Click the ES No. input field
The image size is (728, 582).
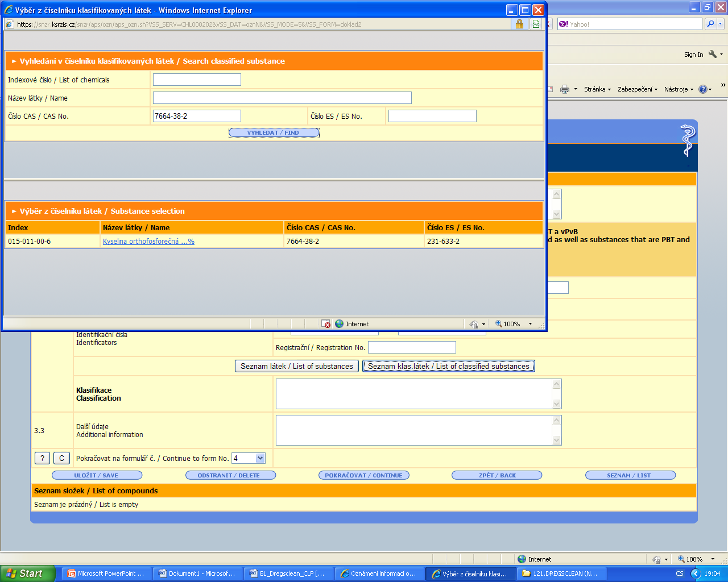tap(432, 116)
